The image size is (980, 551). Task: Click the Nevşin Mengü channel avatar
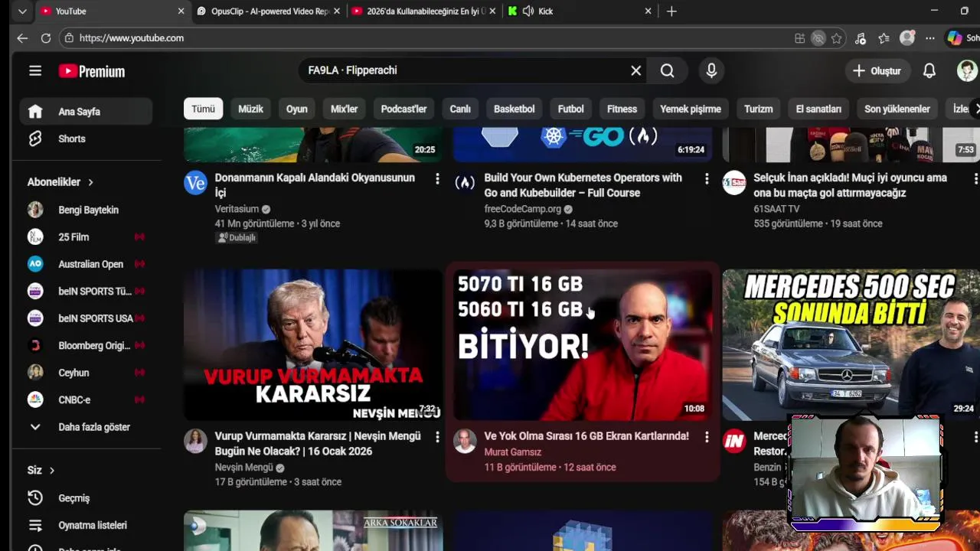point(195,441)
